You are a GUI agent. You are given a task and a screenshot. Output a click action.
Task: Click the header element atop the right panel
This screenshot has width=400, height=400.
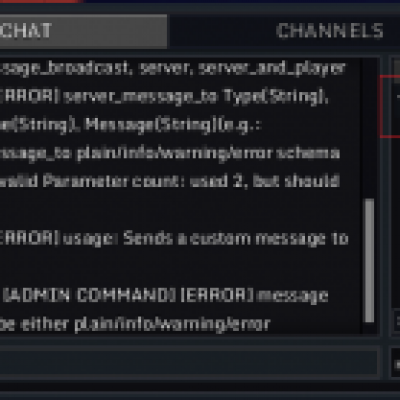396,67
